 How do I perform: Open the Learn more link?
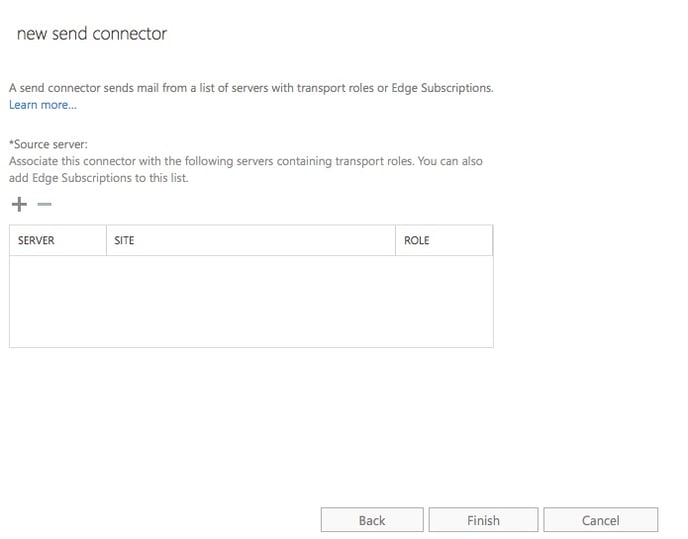[x=43, y=105]
